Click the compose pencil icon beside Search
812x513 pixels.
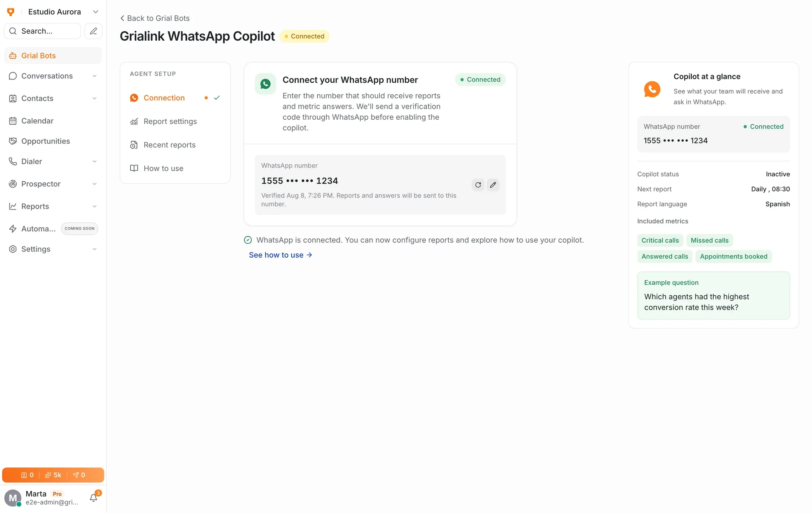click(x=93, y=31)
